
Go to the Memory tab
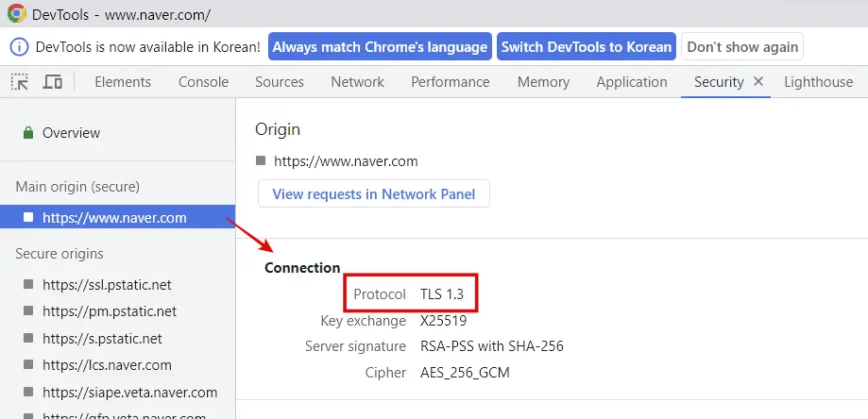click(544, 82)
